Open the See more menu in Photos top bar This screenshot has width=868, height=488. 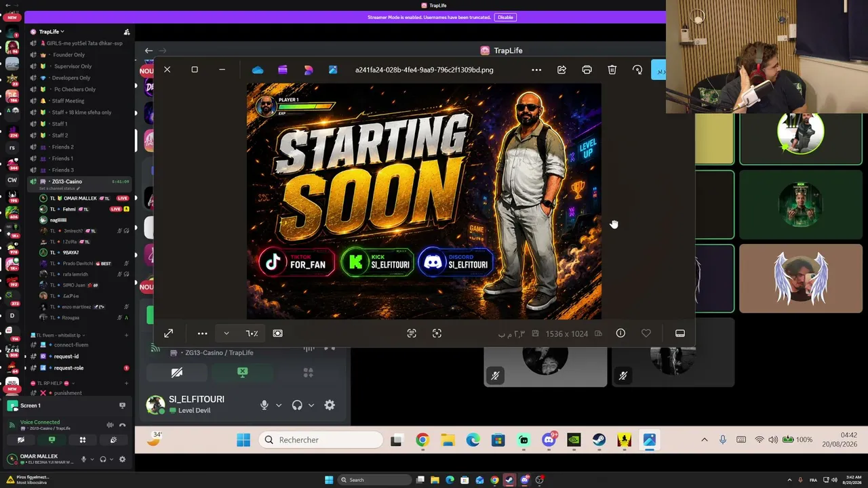[x=536, y=70]
